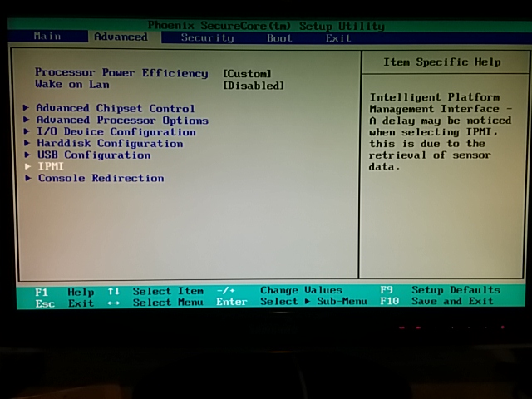
Task: Select Wake on Lan label
Action: coord(72,84)
